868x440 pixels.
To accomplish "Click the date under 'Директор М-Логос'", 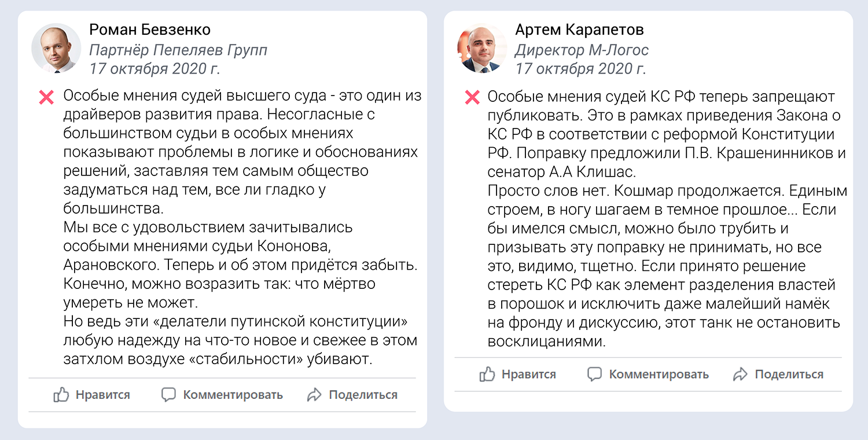I will point(580,69).
